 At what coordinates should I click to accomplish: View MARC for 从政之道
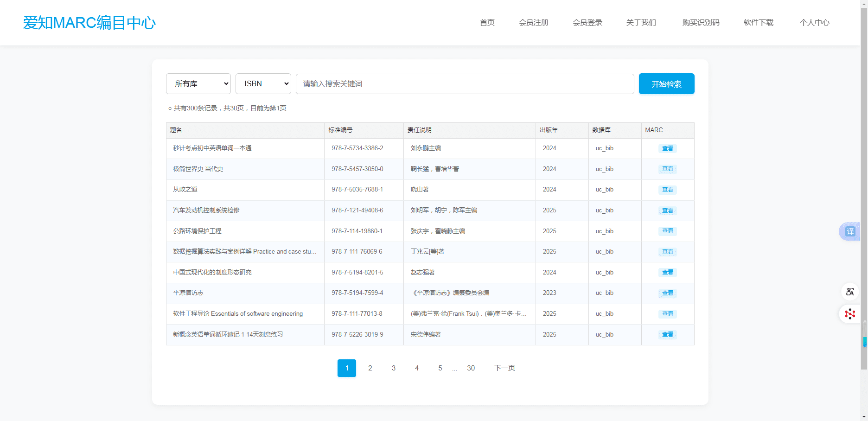tap(668, 190)
